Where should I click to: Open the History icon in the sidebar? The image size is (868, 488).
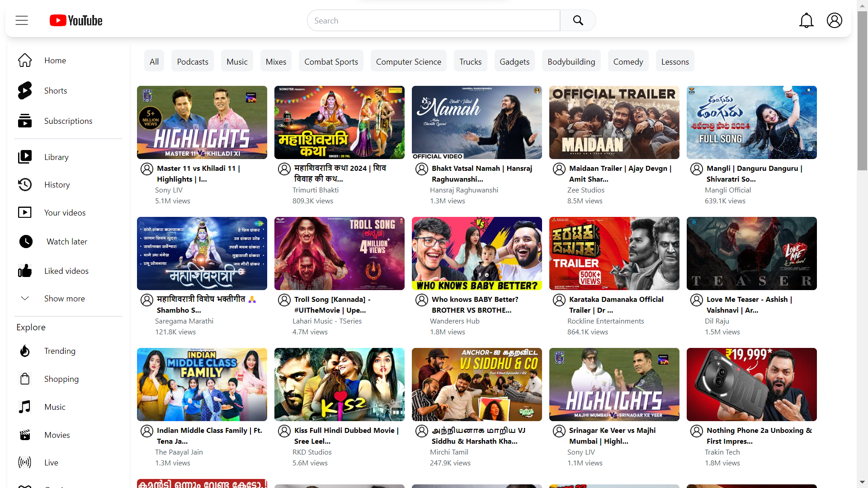coord(25,184)
